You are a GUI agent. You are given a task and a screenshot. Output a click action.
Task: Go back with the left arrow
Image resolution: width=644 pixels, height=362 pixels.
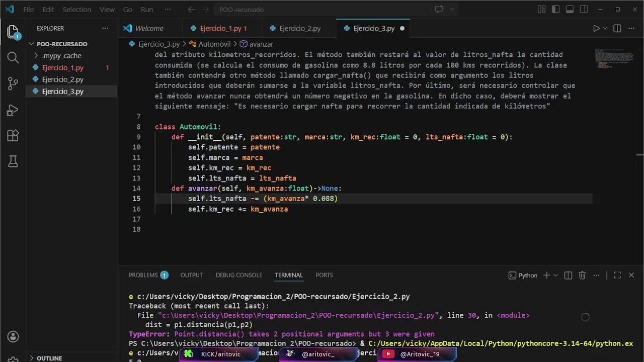(x=191, y=9)
